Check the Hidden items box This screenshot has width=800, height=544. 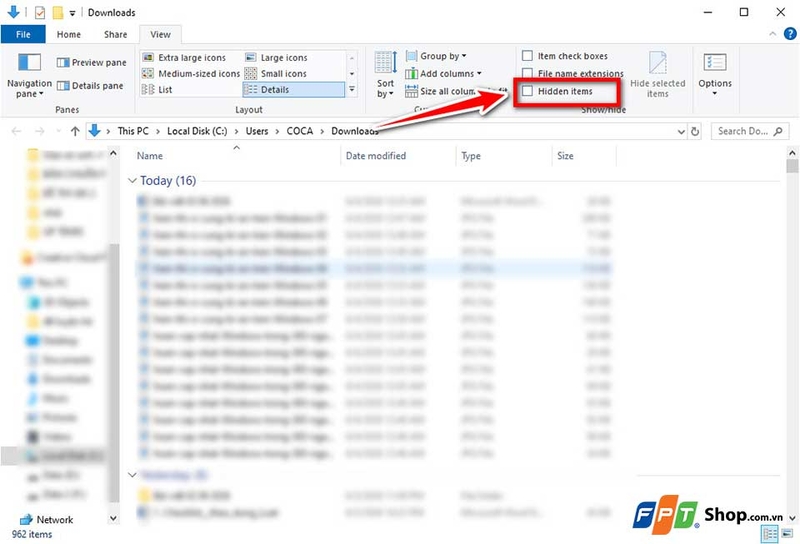point(528,91)
